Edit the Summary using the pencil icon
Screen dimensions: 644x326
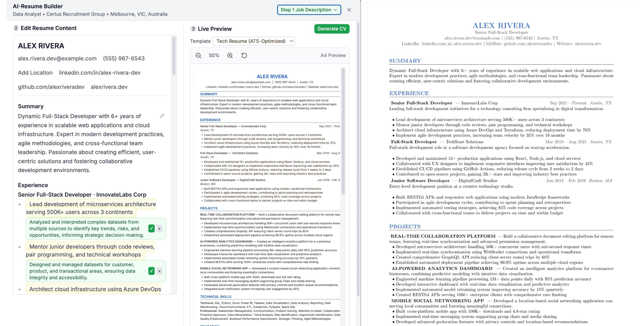coord(162,116)
